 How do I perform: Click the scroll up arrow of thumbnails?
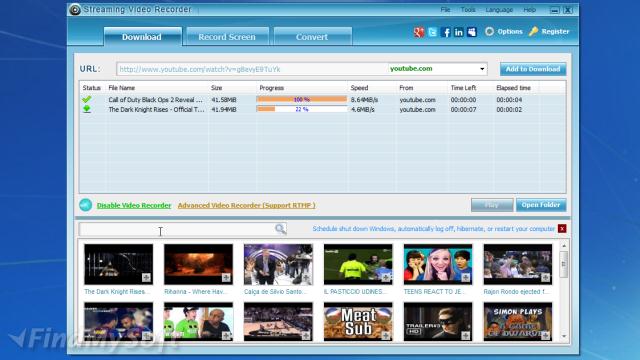[x=564, y=246]
